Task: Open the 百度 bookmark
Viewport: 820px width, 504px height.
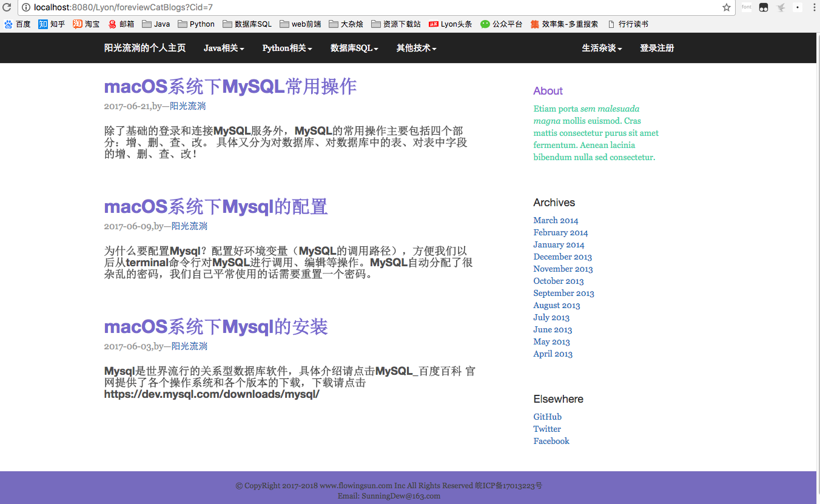Action: 18,24
